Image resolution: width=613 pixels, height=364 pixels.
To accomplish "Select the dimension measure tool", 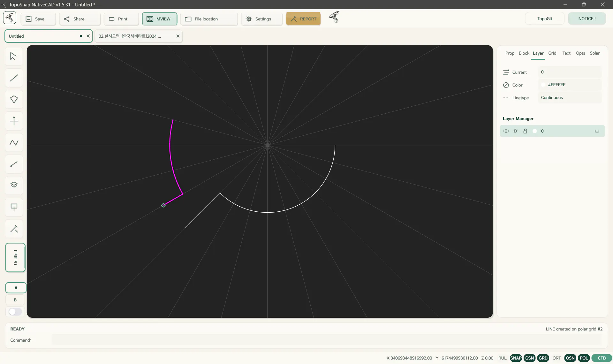I will pyautogui.click(x=14, y=164).
